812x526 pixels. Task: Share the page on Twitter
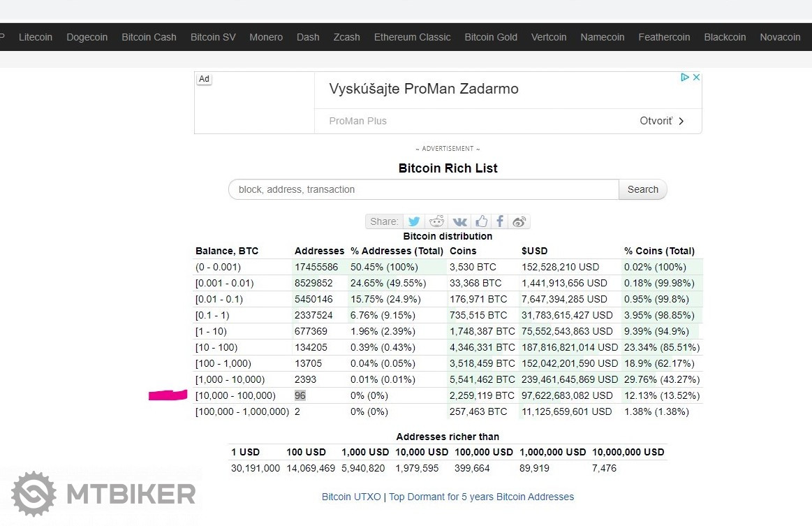click(x=415, y=221)
